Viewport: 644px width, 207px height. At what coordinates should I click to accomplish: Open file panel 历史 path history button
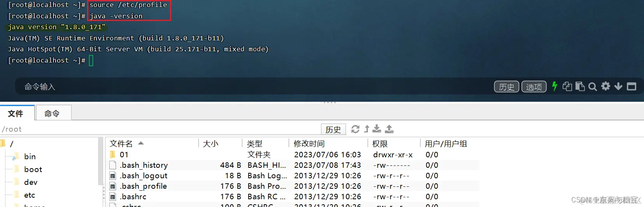click(333, 129)
